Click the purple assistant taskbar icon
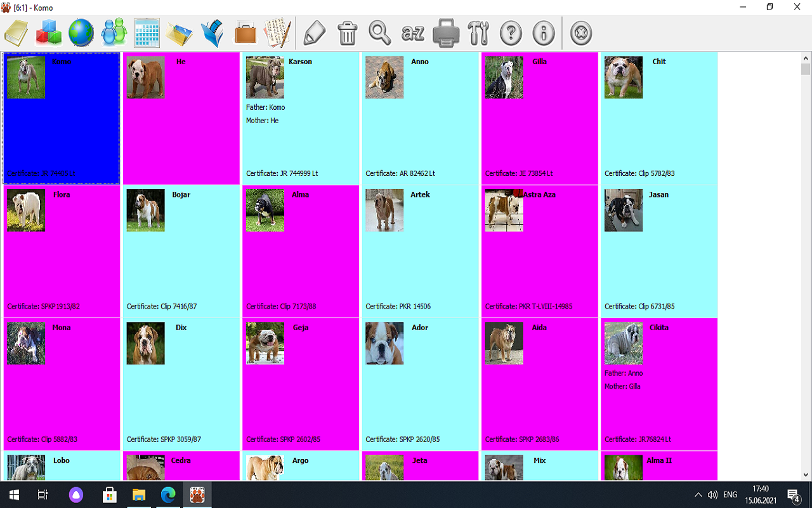This screenshot has width=812, height=508. click(76, 495)
